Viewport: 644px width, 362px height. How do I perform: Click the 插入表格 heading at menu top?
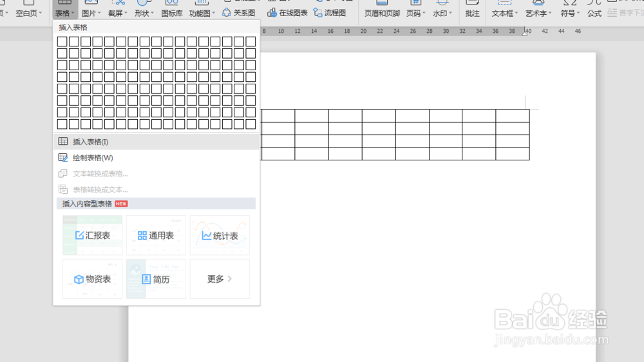click(73, 28)
